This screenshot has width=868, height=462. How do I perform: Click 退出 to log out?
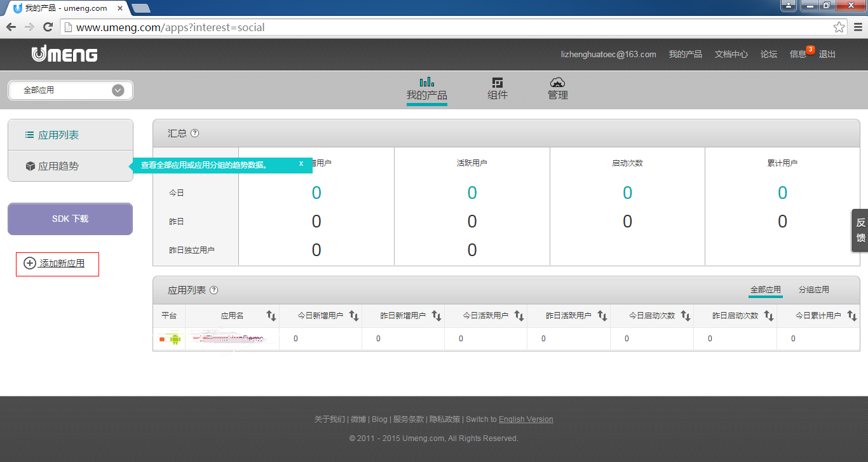coord(827,55)
